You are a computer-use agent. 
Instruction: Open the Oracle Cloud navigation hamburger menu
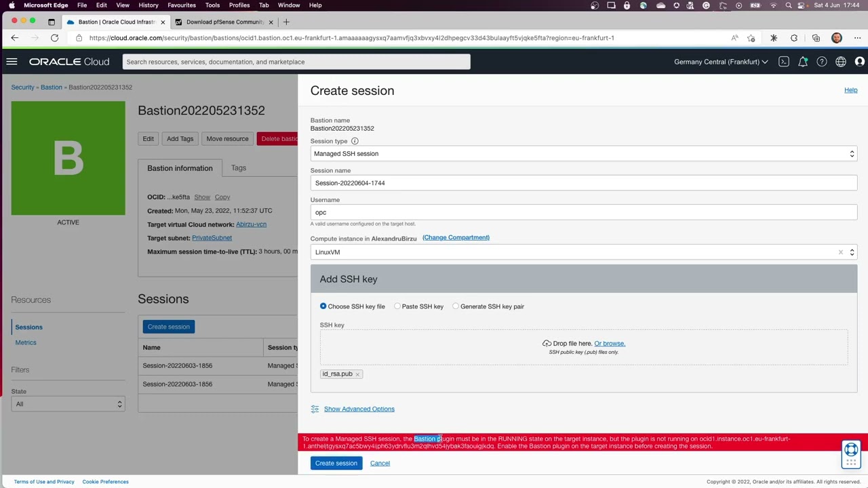[12, 62]
